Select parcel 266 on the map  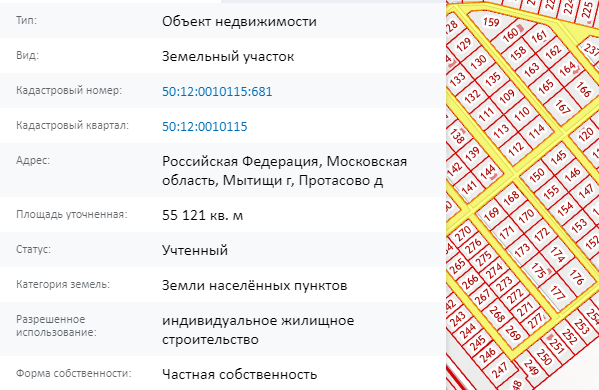pyautogui.click(x=470, y=282)
